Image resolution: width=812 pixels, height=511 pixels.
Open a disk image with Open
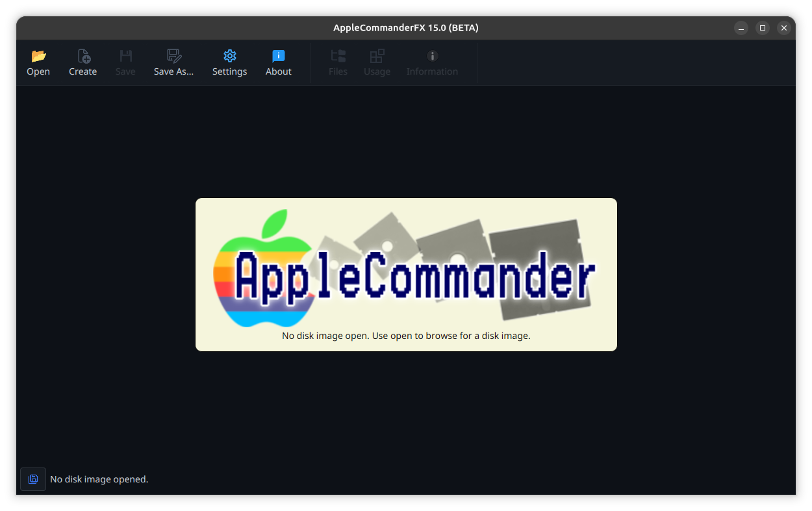tap(38, 63)
